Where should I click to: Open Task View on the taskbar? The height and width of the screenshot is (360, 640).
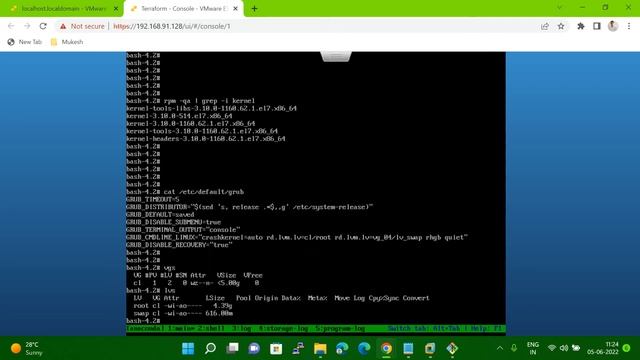click(232, 349)
